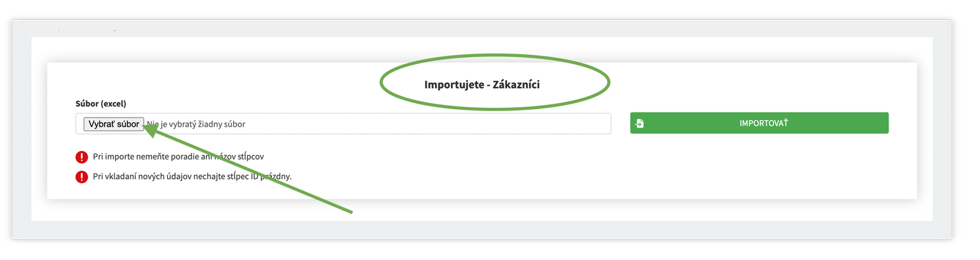Click the '(excel)' part of the file label
Viewport: 980px width, 260px height.
114,104
